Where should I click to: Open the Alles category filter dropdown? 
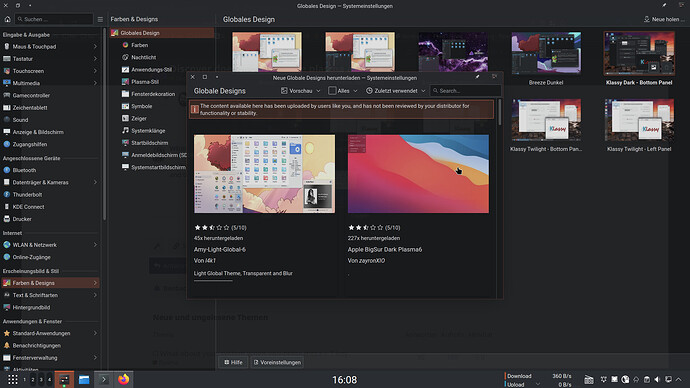[343, 91]
